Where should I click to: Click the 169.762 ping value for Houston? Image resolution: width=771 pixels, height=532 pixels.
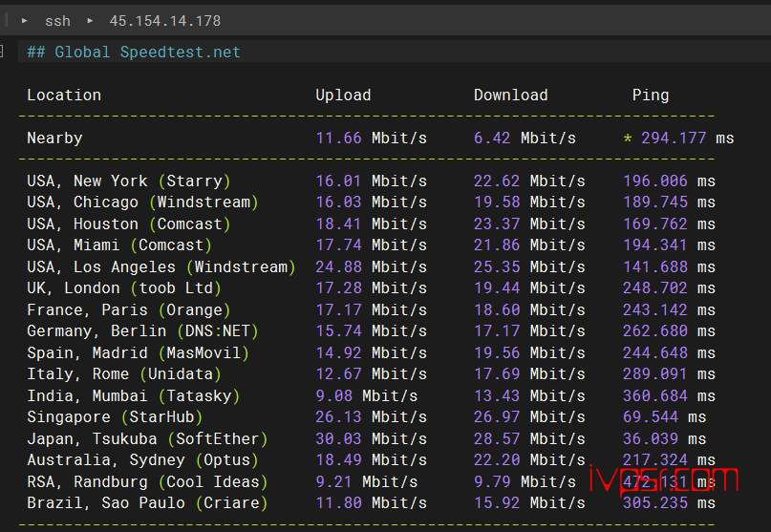[x=655, y=224]
